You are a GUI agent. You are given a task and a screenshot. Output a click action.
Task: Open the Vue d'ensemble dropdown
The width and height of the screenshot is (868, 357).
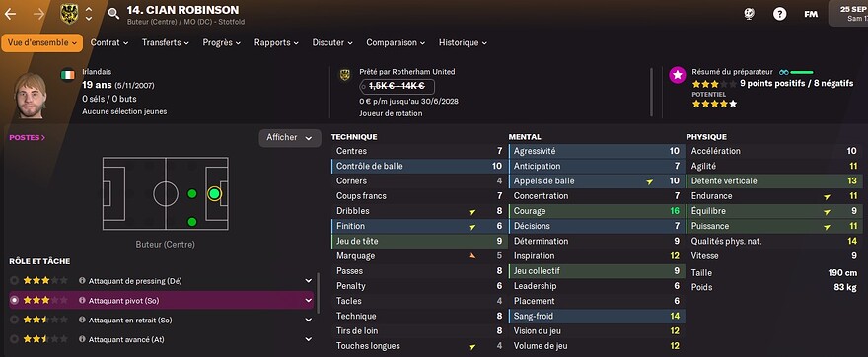click(42, 42)
